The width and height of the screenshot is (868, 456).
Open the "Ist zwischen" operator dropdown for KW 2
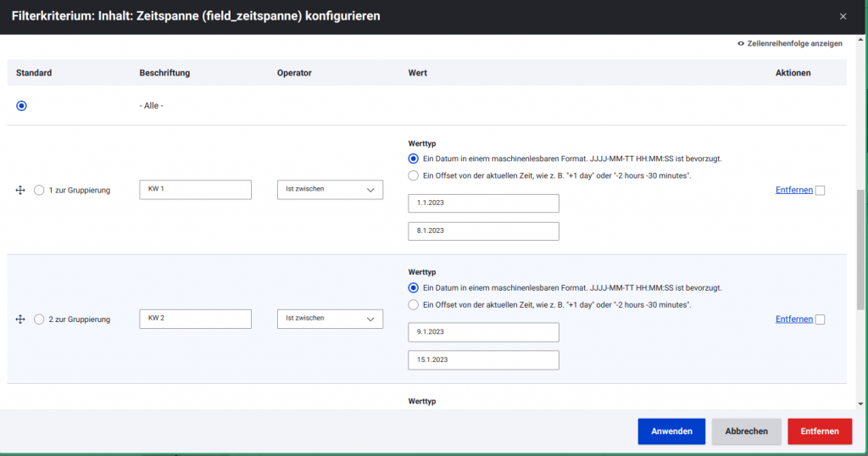(x=330, y=319)
